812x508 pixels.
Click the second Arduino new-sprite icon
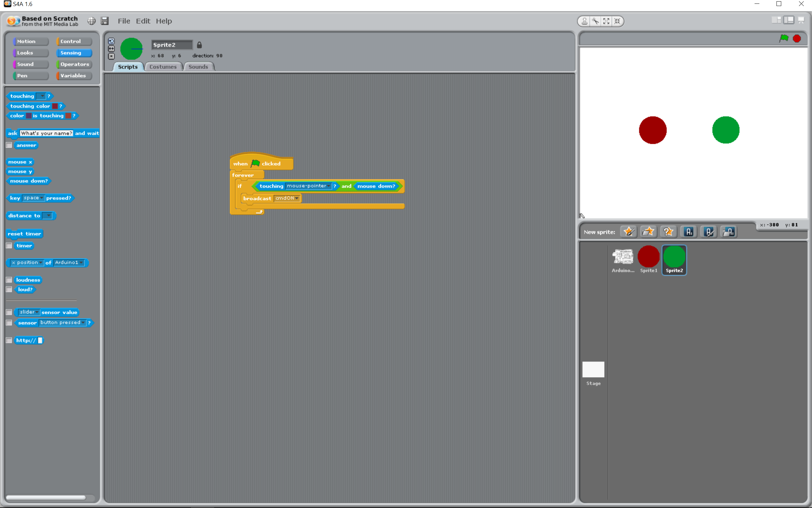click(709, 232)
